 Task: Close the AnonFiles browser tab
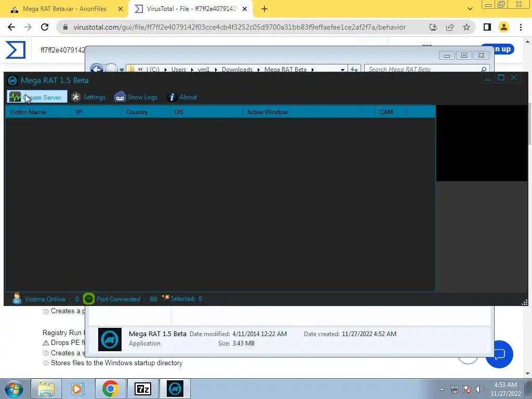121,9
